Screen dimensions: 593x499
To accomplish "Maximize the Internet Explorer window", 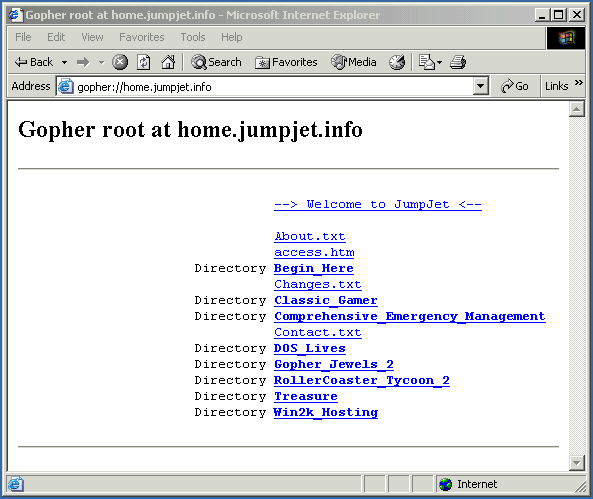I will click(559, 15).
